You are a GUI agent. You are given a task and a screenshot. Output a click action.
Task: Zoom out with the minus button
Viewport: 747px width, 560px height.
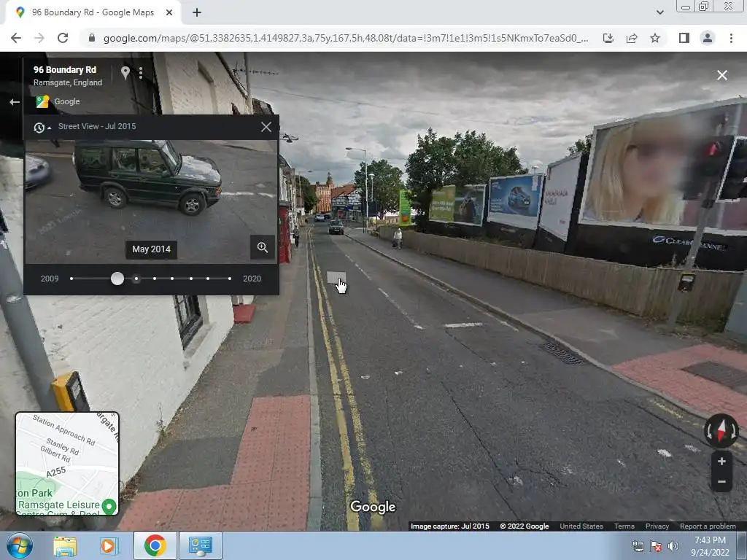pyautogui.click(x=721, y=482)
